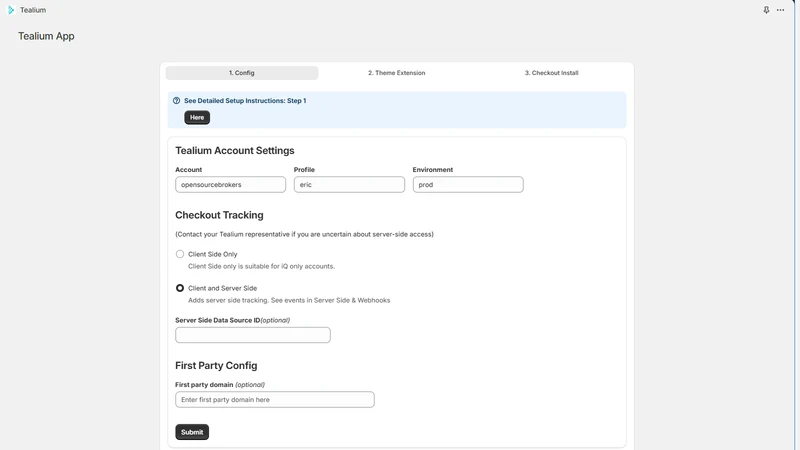This screenshot has width=800, height=450.
Task: Submit the Tealium configuration form
Action: click(192, 432)
